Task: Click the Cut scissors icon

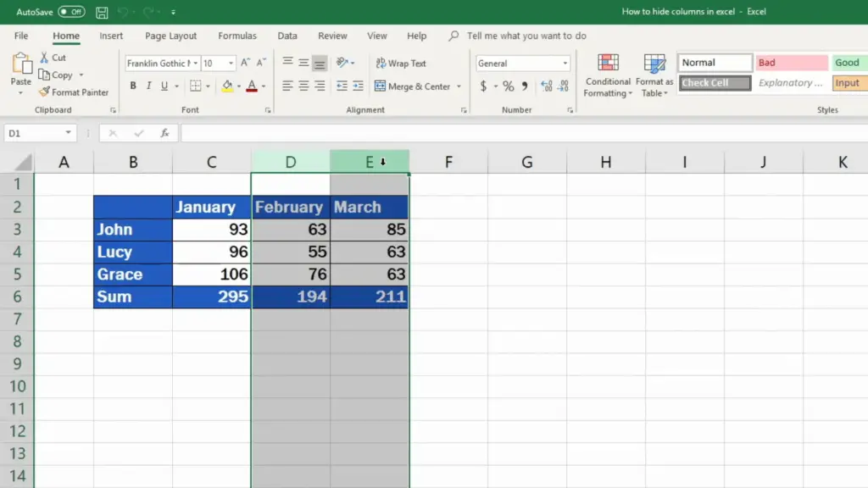Action: (45, 58)
